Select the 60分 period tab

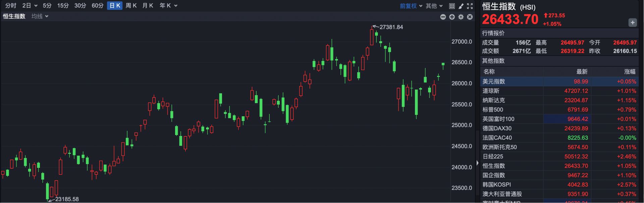(x=98, y=6)
